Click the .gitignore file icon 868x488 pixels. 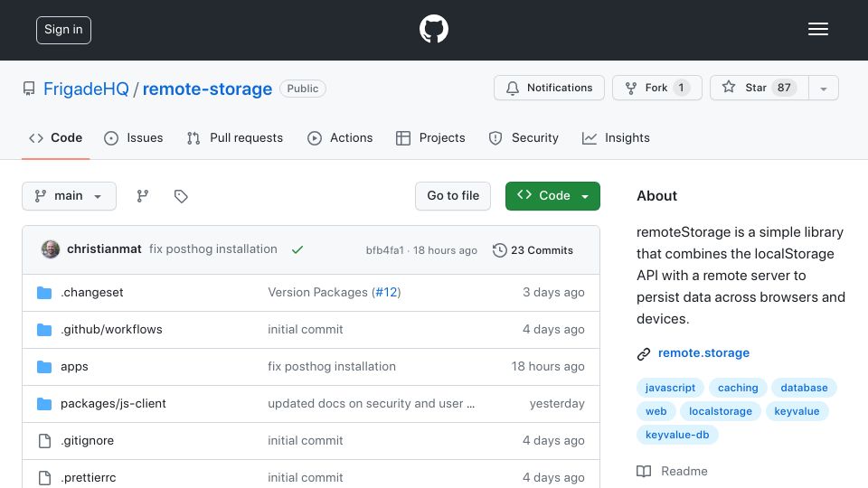tap(44, 440)
